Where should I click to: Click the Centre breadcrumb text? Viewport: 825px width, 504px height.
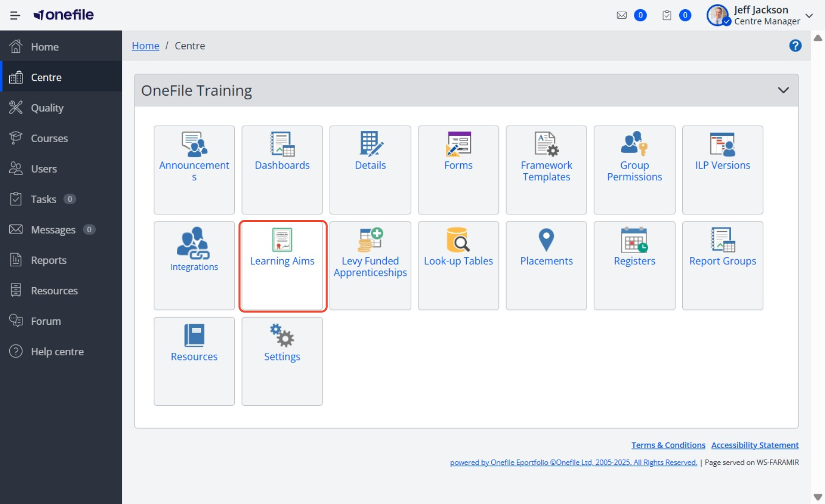point(190,46)
